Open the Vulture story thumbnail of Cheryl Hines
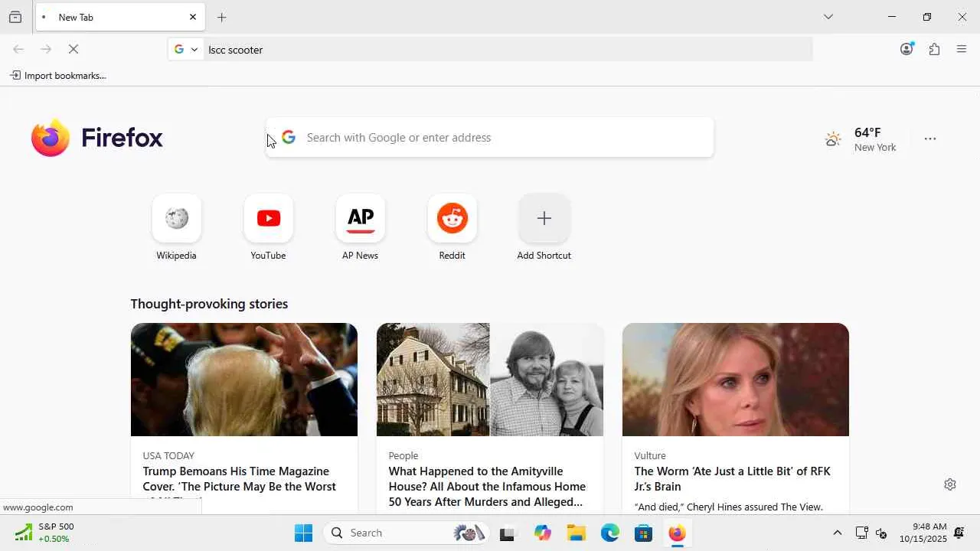Image resolution: width=980 pixels, height=551 pixels. coord(736,380)
